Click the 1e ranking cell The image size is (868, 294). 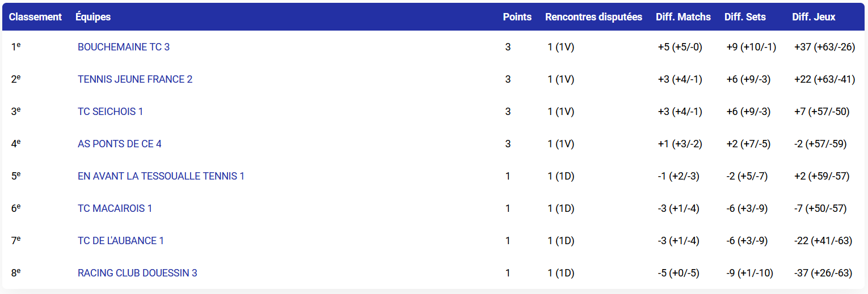16,47
